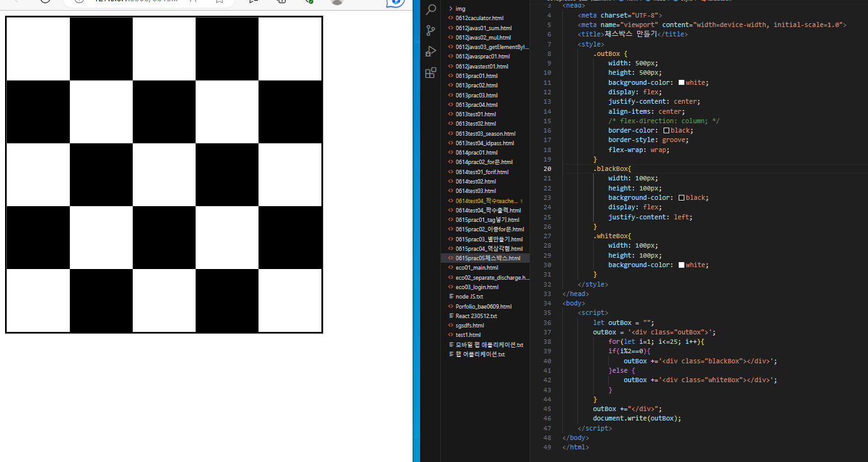Screen dimensions: 868x462
Task: Open eco01_main.html
Action: click(x=476, y=268)
